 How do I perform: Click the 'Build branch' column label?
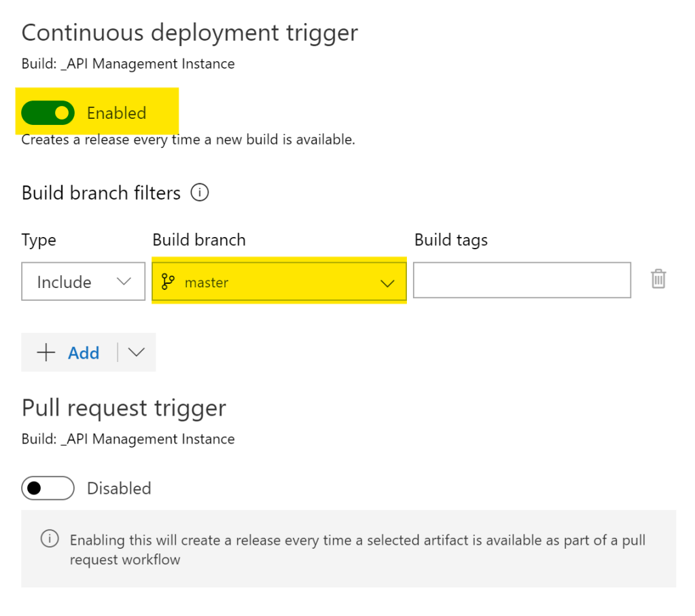tap(199, 240)
